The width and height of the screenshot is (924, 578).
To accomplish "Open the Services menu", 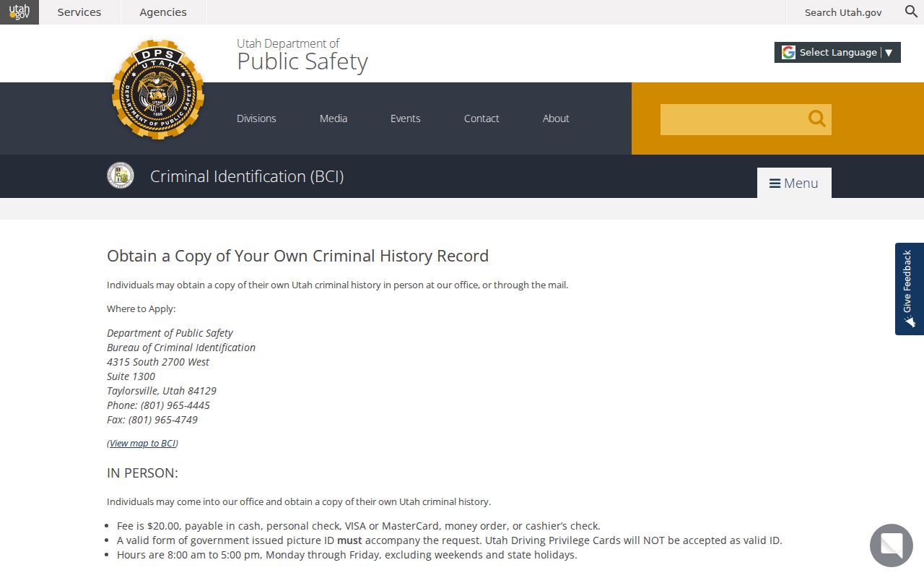I will pos(79,12).
